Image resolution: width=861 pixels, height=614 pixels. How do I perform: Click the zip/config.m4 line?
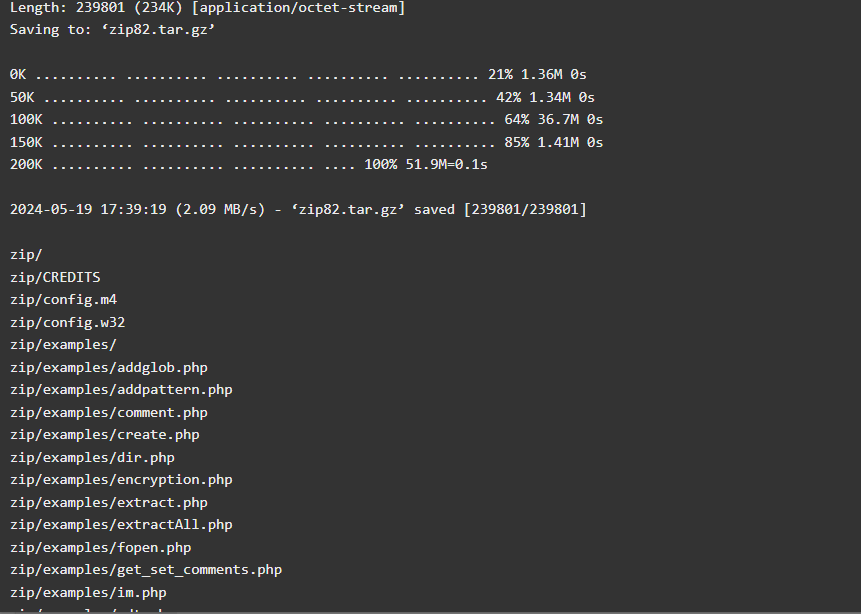(63, 300)
